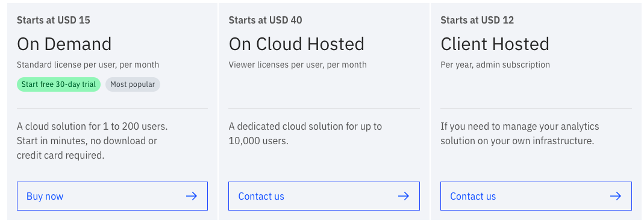Image resolution: width=644 pixels, height=222 pixels.
Task: Select the Client Hosted plan heading
Action: tap(495, 44)
